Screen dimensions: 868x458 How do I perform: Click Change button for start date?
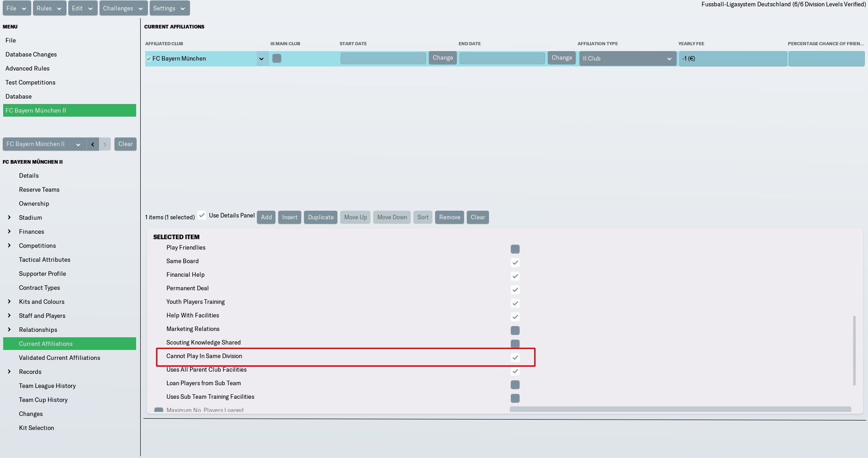pos(443,58)
